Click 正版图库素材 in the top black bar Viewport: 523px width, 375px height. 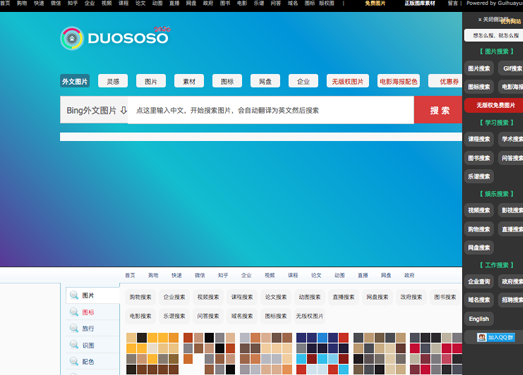click(x=420, y=3)
